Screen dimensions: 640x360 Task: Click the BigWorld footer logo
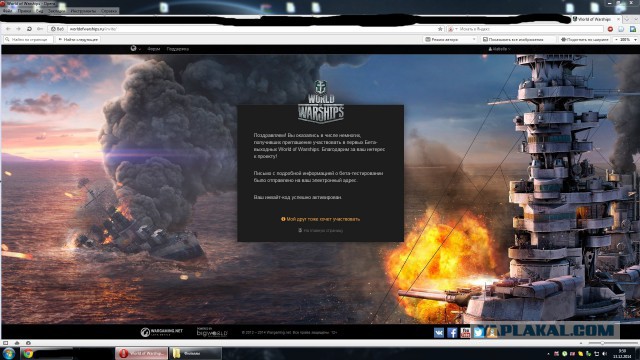212,332
